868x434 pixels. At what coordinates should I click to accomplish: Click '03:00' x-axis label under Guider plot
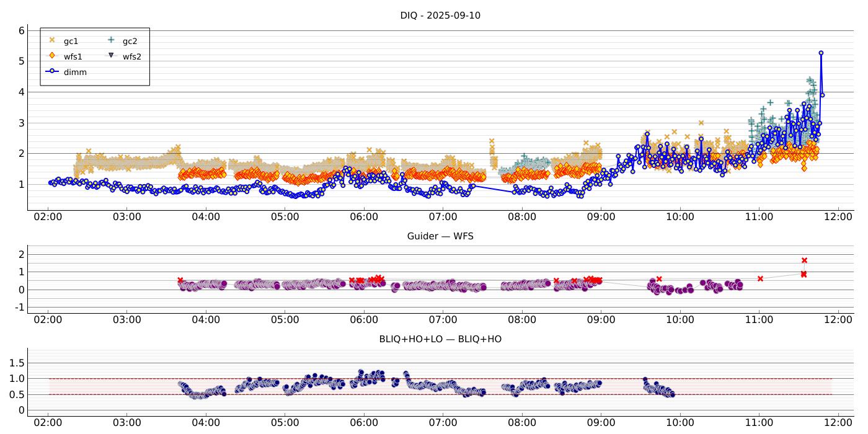coord(126,320)
